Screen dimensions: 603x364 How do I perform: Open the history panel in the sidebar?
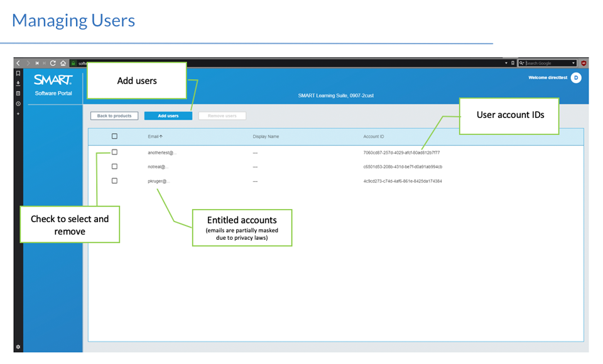pyautogui.click(x=18, y=104)
